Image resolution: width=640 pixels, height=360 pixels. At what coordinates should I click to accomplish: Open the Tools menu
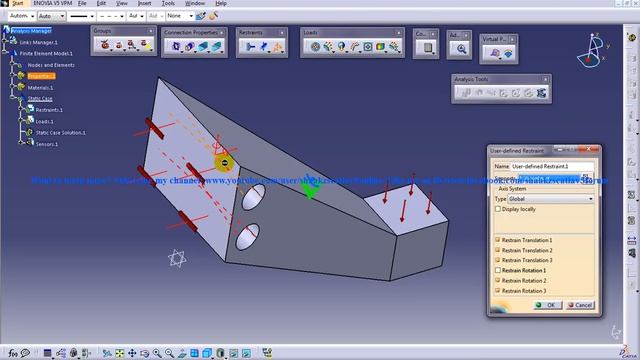click(168, 3)
